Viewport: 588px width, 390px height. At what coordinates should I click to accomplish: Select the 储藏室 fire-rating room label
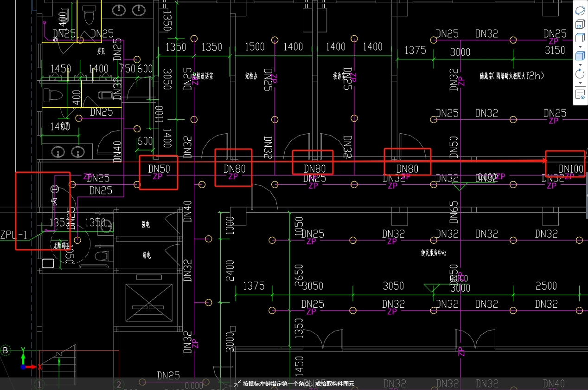pyautogui.click(x=511, y=75)
